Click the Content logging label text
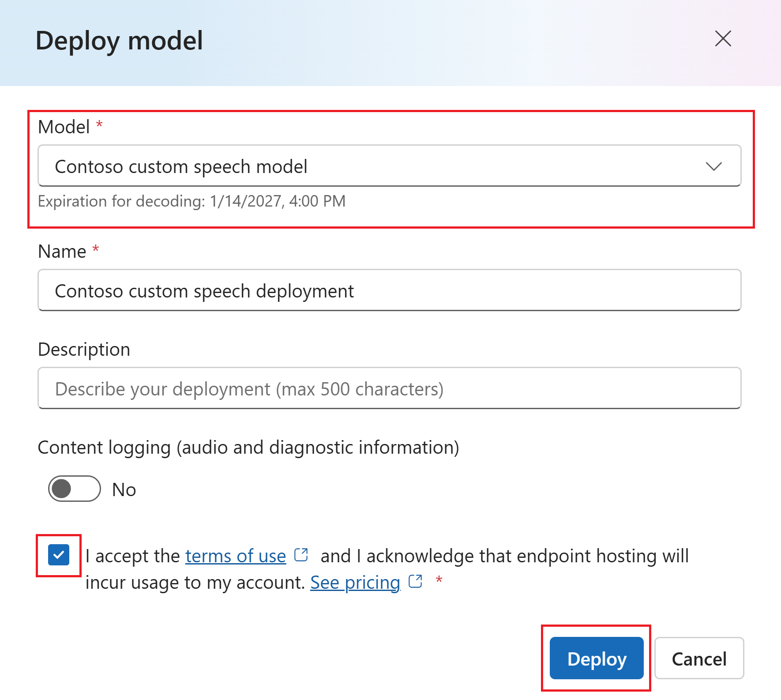Image resolution: width=781 pixels, height=700 pixels. click(x=248, y=448)
